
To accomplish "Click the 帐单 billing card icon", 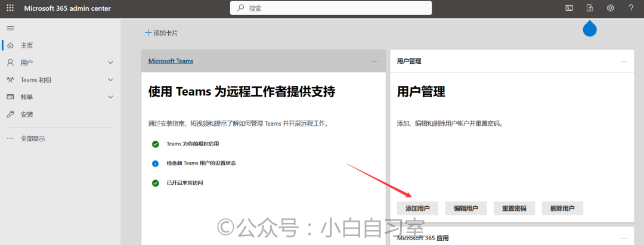I will coord(11,97).
